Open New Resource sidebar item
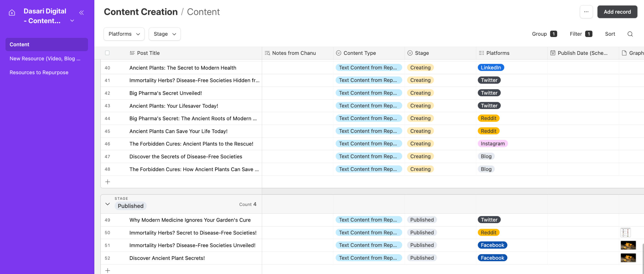The image size is (644, 274). pos(45,58)
